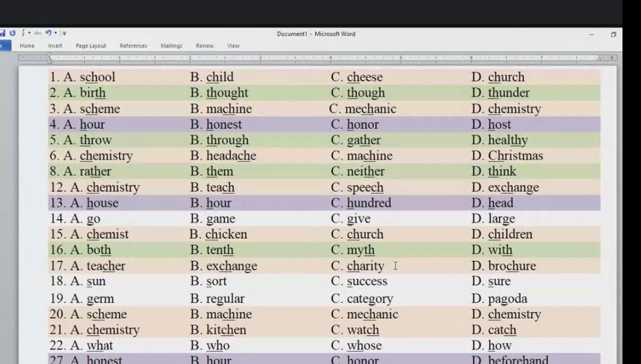Open the dropdown arrow beside the spacing icon
641x364 pixels.
(x=29, y=33)
